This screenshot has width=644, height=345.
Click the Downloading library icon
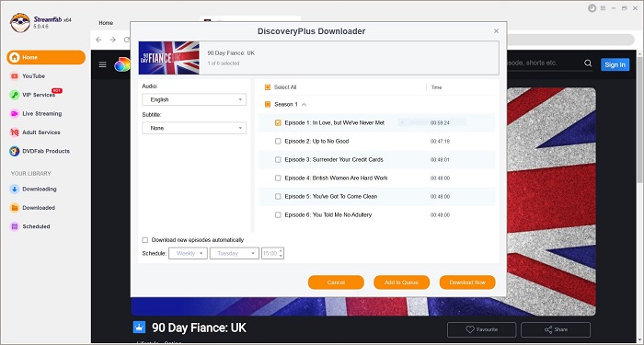point(15,190)
